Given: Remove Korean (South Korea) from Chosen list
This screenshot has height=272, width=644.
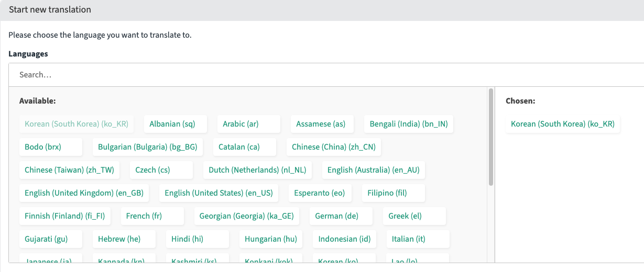Looking at the screenshot, I should (562, 124).
